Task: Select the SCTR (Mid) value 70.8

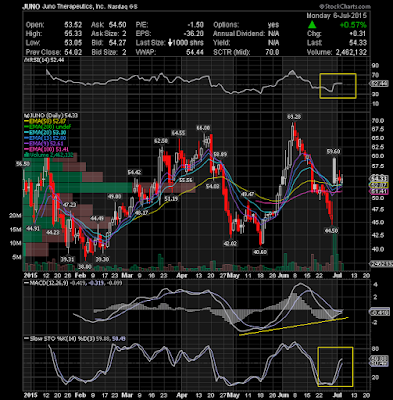Action: tap(272, 52)
